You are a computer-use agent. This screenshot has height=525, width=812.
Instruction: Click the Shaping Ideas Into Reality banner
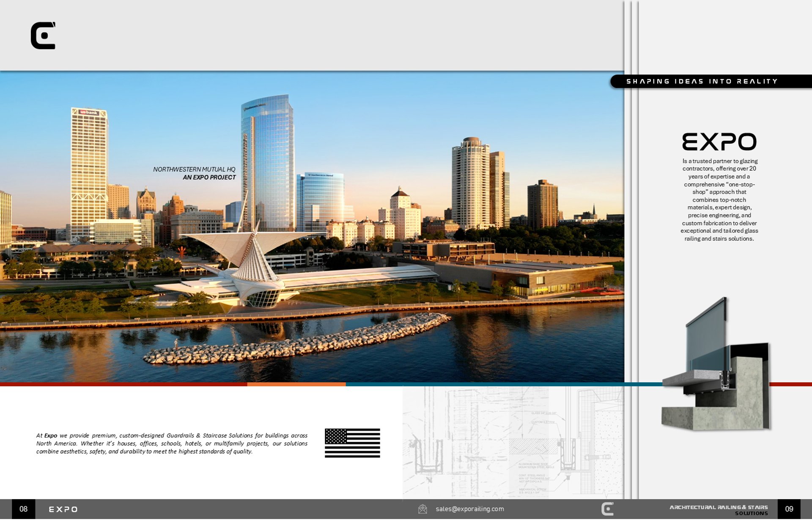click(702, 81)
